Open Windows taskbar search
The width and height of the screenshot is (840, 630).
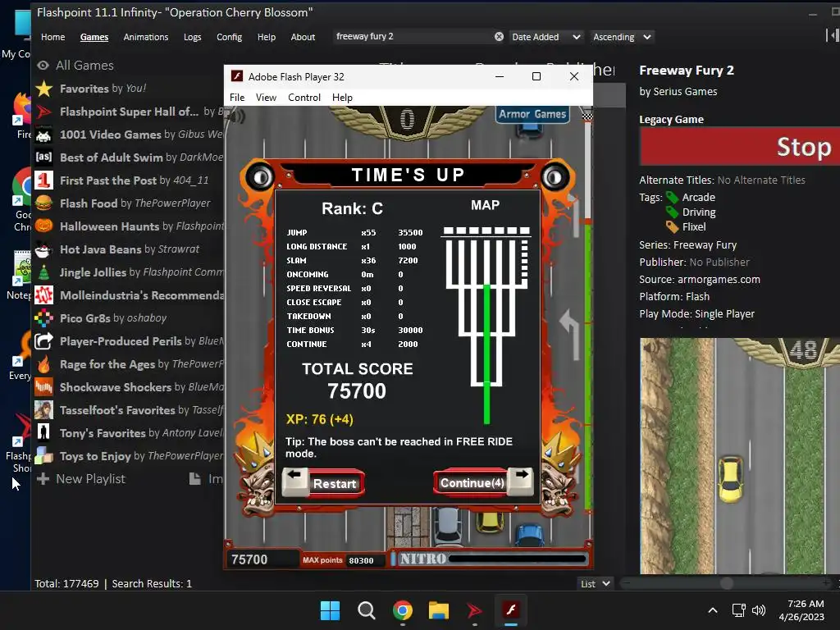[x=367, y=610]
